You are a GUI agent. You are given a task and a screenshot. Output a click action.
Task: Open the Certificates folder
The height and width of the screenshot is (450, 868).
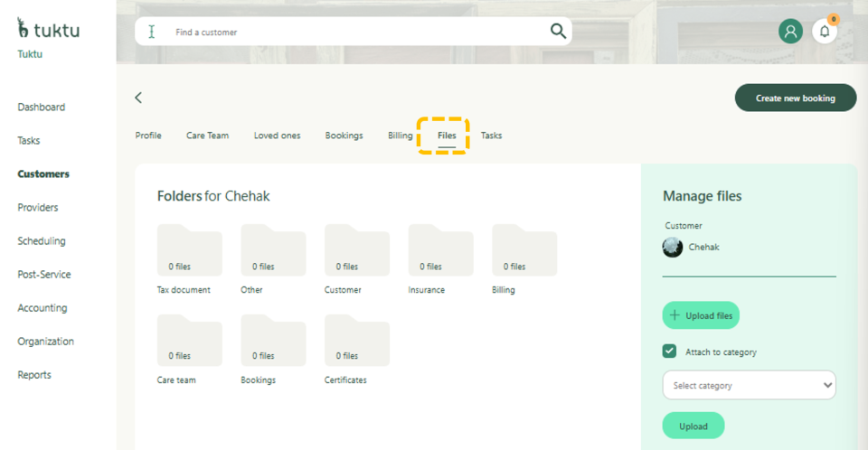tap(356, 341)
